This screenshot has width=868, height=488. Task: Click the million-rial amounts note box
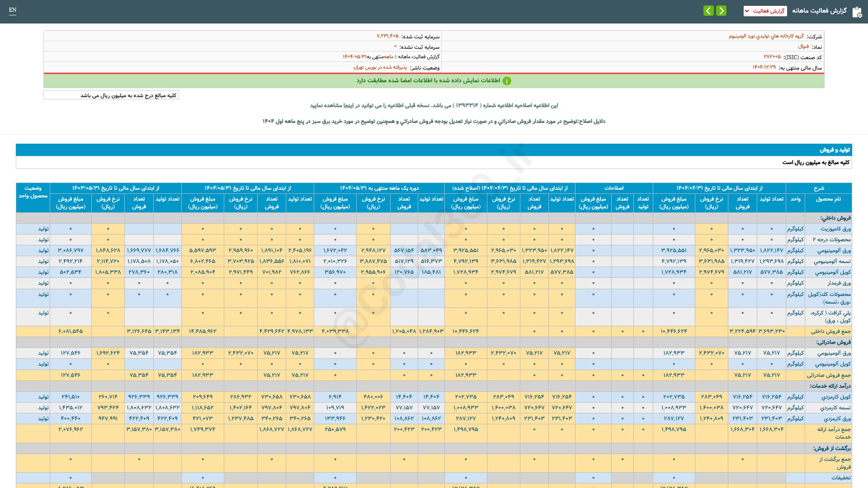(111, 95)
